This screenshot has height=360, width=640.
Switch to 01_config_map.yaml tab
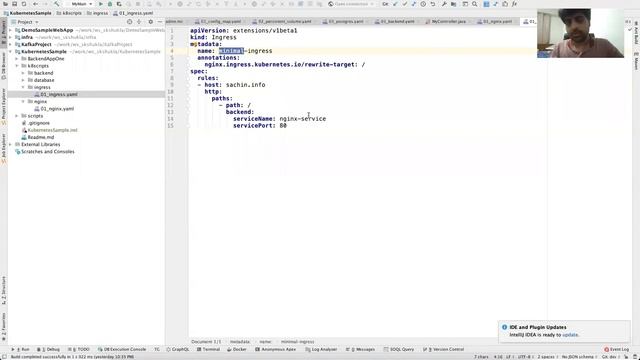pos(221,22)
